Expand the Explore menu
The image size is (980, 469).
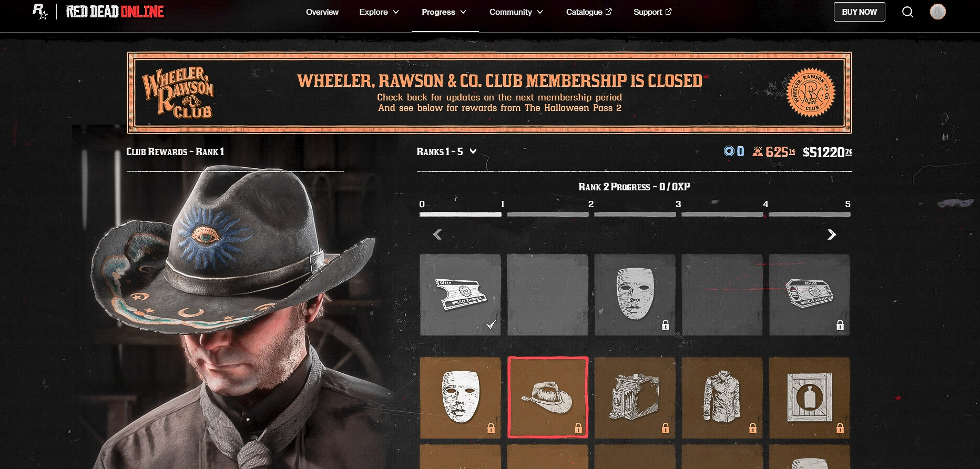click(x=379, y=12)
